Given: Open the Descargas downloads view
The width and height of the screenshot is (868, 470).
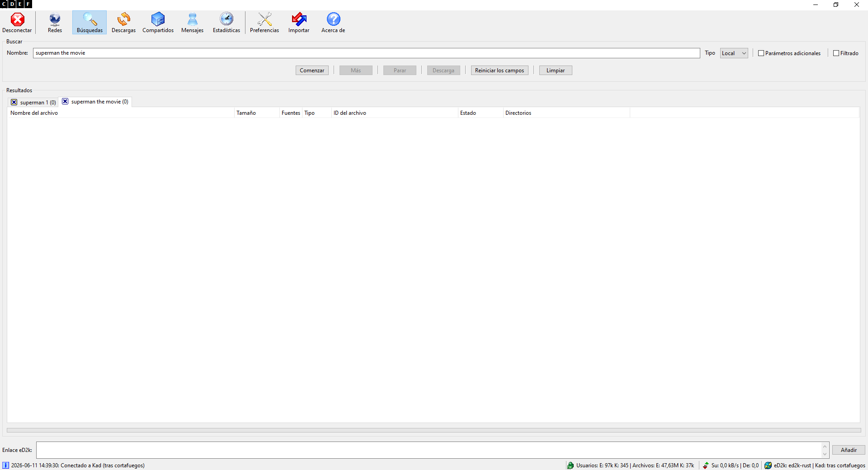Looking at the screenshot, I should pos(123,23).
